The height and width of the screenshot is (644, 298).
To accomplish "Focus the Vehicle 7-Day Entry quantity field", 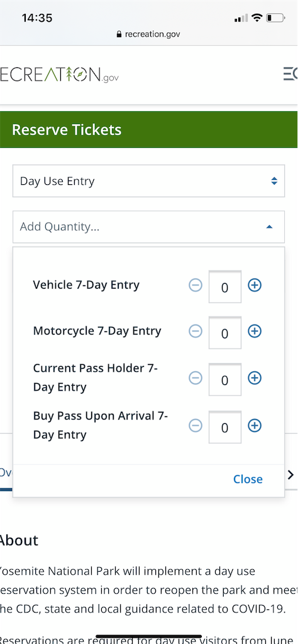I will click(x=225, y=287).
